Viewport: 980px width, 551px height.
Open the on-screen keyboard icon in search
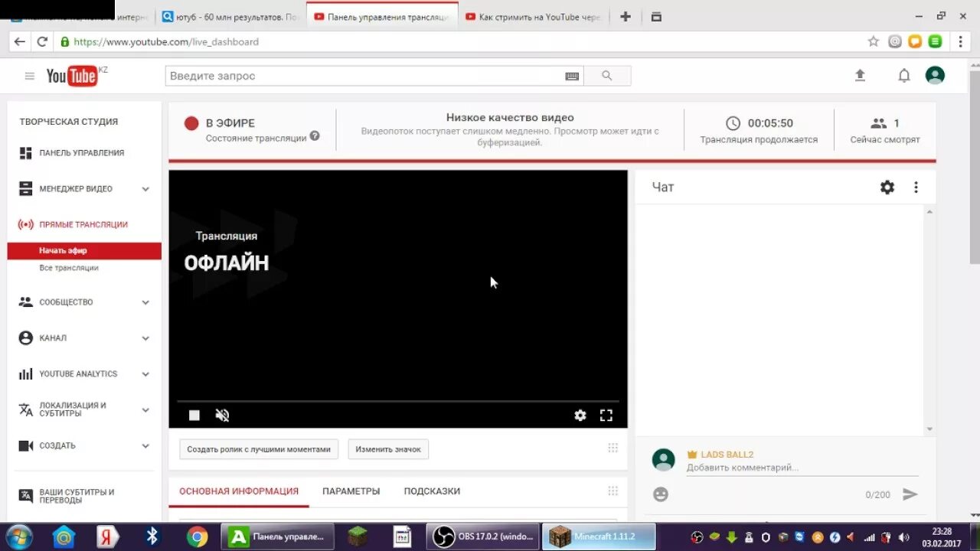click(572, 76)
